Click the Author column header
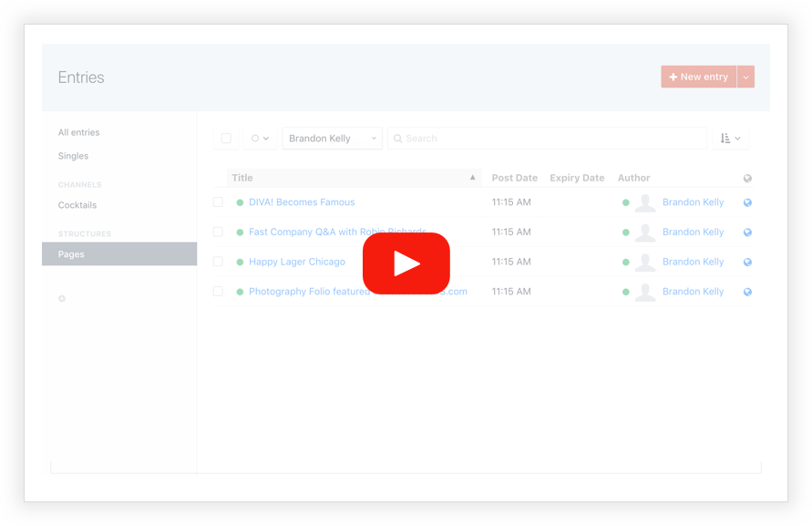812x526 pixels. [x=633, y=178]
